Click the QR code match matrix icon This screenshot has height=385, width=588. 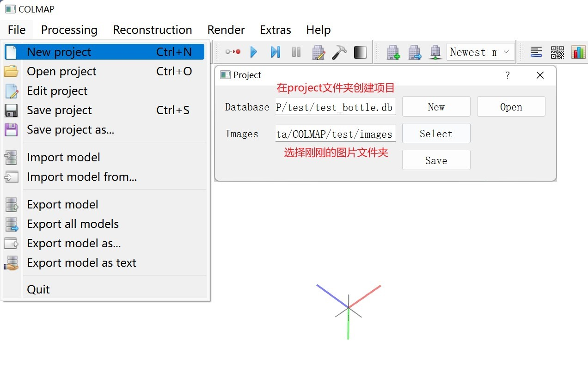557,52
